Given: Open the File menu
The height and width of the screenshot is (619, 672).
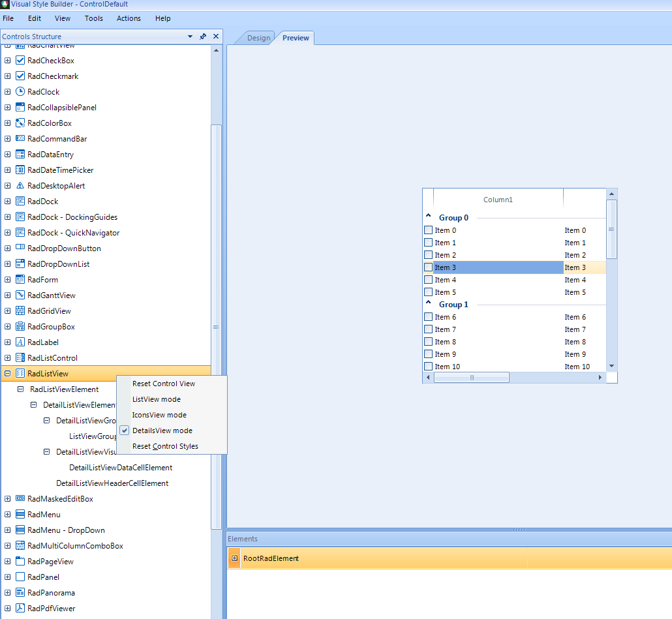Looking at the screenshot, I should point(8,18).
